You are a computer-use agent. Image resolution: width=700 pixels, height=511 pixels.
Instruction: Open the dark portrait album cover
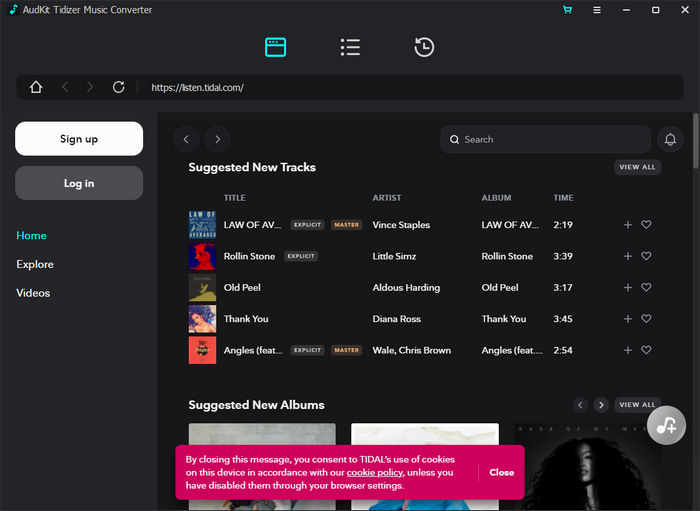coord(588,467)
